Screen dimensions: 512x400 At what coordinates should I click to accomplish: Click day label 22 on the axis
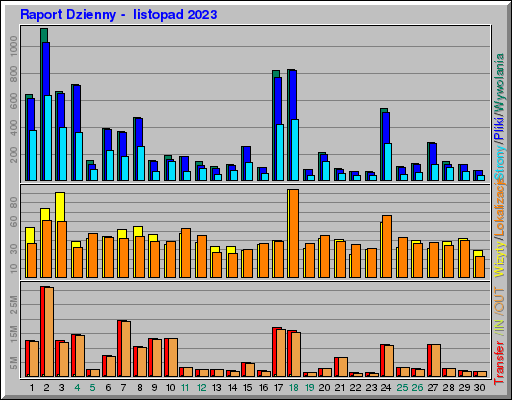355,388
